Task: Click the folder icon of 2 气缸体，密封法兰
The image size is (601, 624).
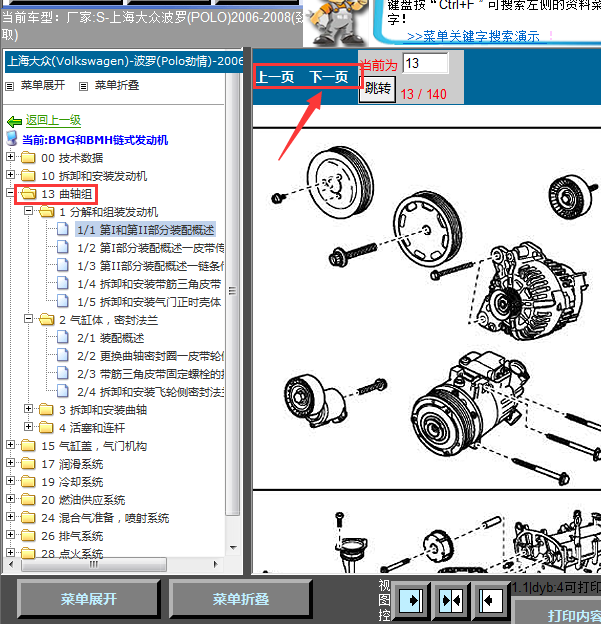Action: (46, 319)
